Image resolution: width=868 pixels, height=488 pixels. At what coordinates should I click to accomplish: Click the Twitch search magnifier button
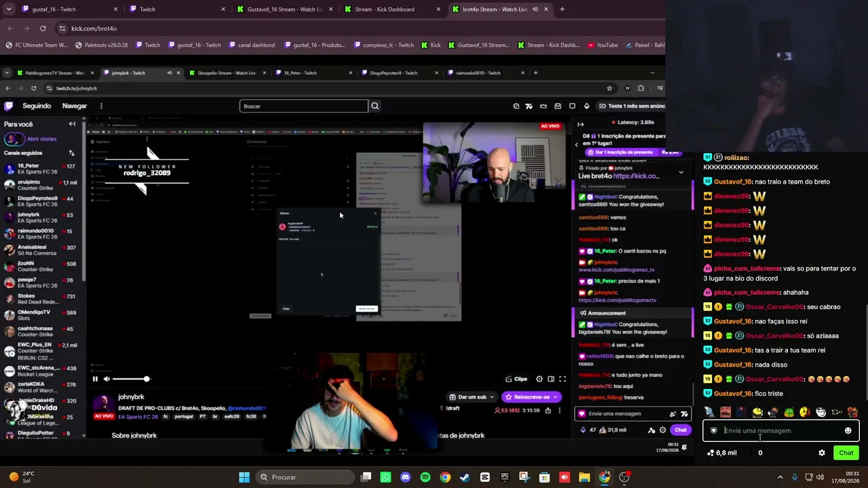point(374,106)
